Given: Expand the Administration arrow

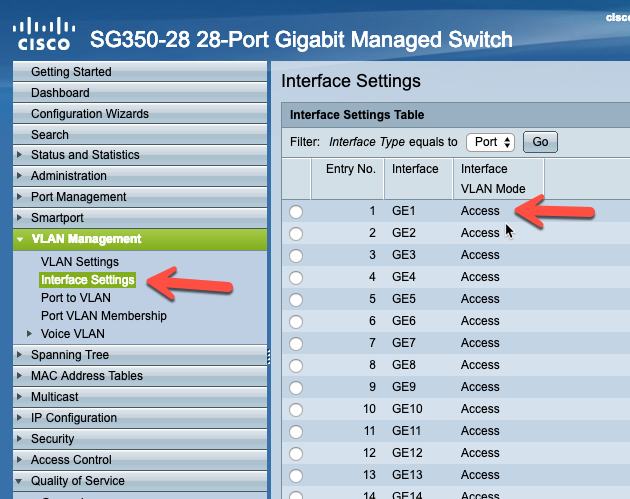Looking at the screenshot, I should (x=19, y=175).
